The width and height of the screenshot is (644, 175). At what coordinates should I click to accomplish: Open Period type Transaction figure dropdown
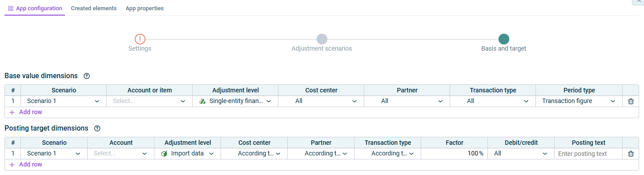pos(579,101)
